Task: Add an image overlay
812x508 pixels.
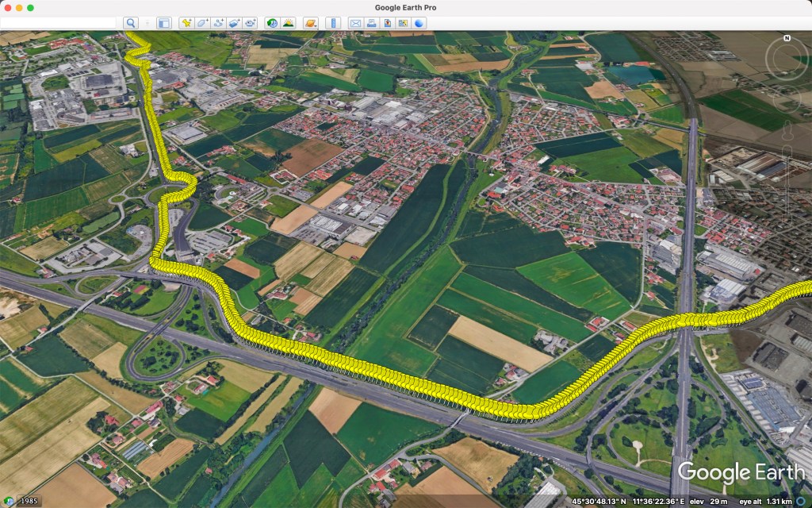Action: click(x=235, y=23)
